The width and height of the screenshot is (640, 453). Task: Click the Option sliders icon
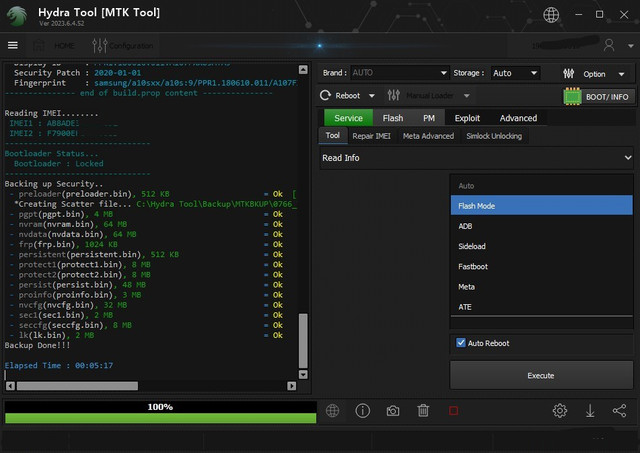568,73
